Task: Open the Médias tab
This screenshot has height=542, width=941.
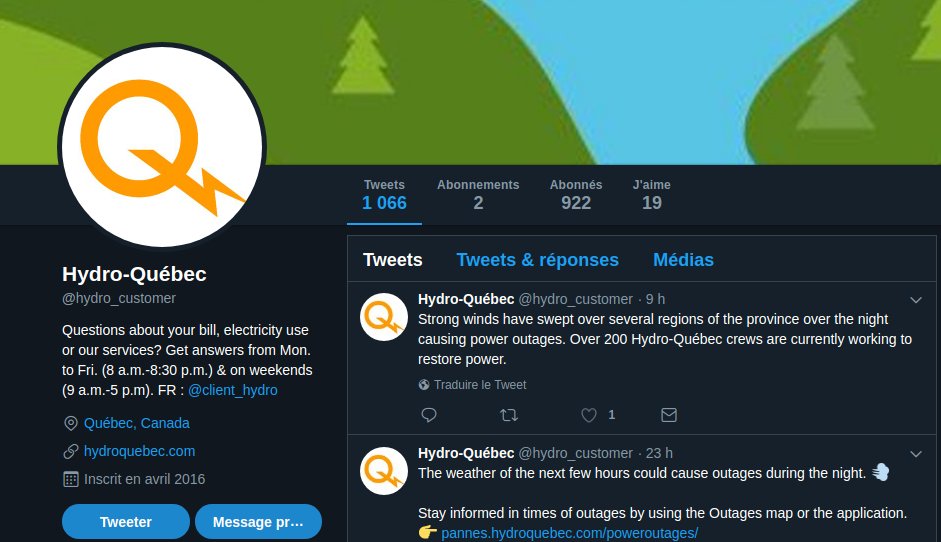Action: (683, 260)
